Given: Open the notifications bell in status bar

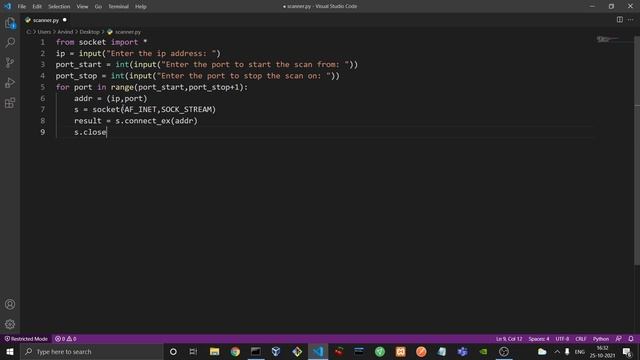Looking at the screenshot, I should [x=631, y=339].
